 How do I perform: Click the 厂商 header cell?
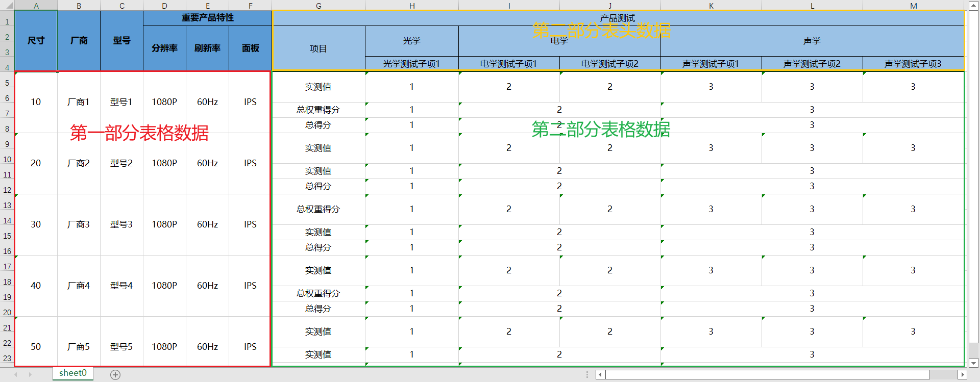pos(79,40)
